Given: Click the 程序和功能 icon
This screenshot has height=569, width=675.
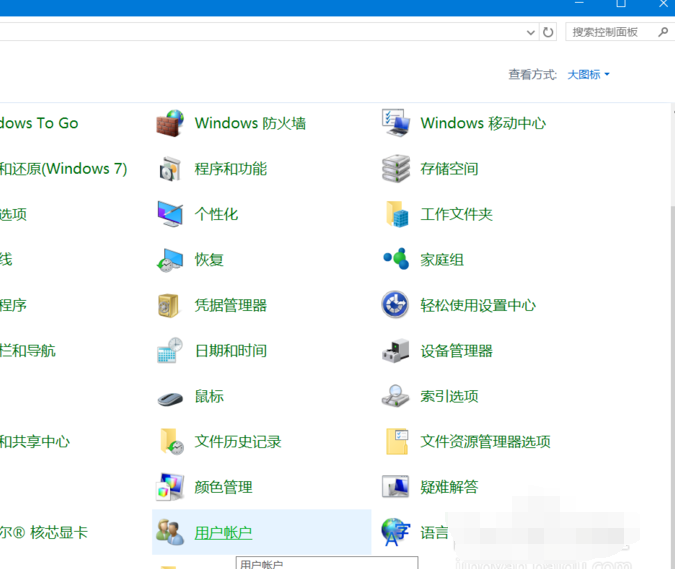Looking at the screenshot, I should [x=170, y=169].
